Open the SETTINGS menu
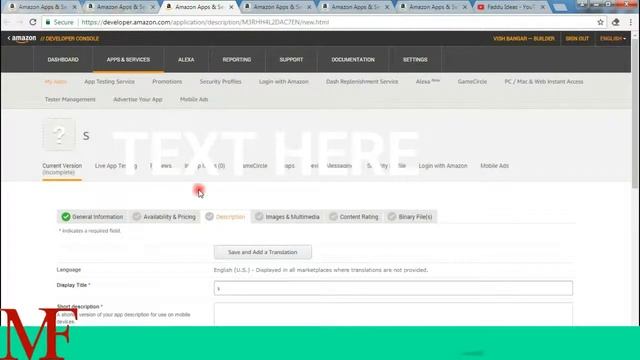Image resolution: width=640 pixels, height=360 pixels. [x=415, y=60]
